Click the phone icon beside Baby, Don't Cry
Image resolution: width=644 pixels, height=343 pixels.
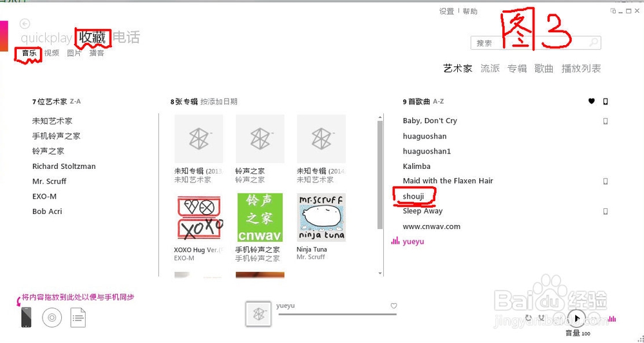click(x=605, y=121)
